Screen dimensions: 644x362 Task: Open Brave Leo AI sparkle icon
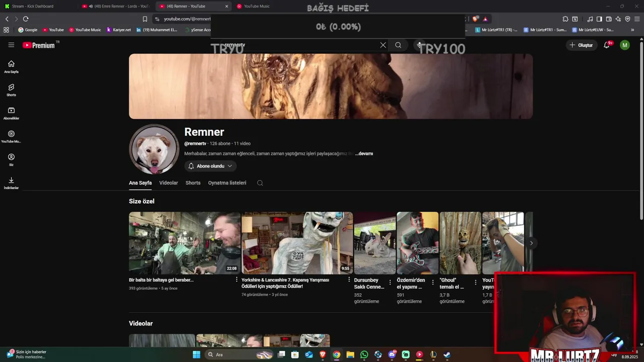(x=618, y=19)
